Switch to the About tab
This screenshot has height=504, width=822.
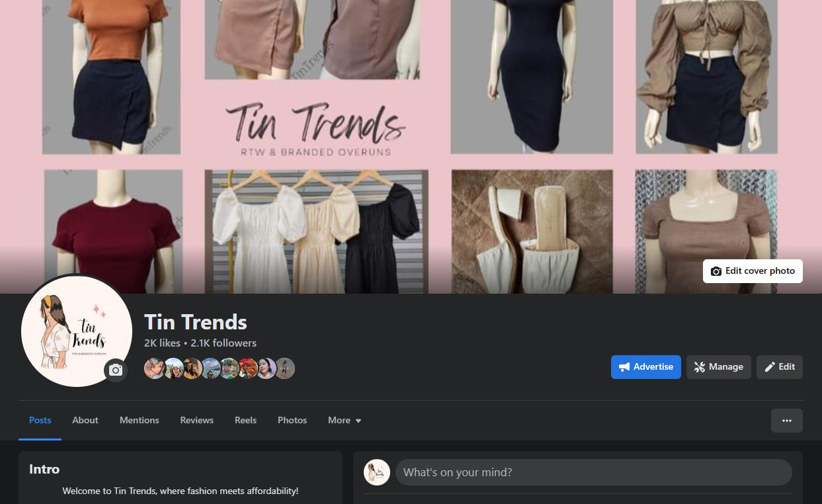tap(85, 420)
